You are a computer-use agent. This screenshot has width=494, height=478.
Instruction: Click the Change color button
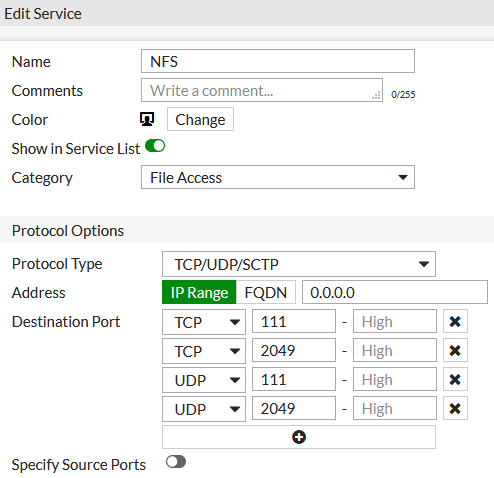(x=200, y=119)
